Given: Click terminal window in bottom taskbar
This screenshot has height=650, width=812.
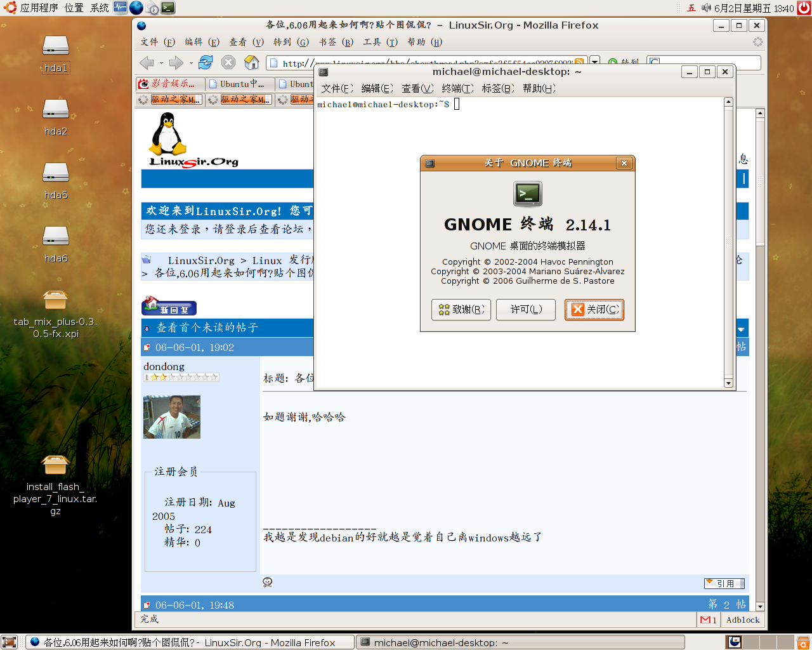Looking at the screenshot, I should [x=520, y=642].
